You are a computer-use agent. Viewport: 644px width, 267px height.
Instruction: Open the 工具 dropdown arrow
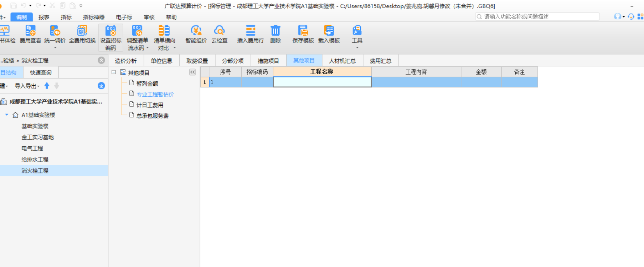point(357,48)
